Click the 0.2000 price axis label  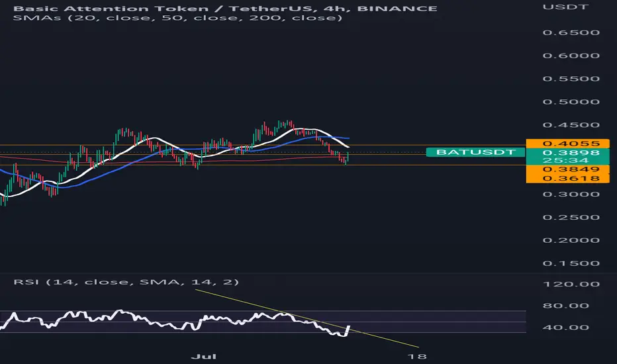tap(571, 240)
